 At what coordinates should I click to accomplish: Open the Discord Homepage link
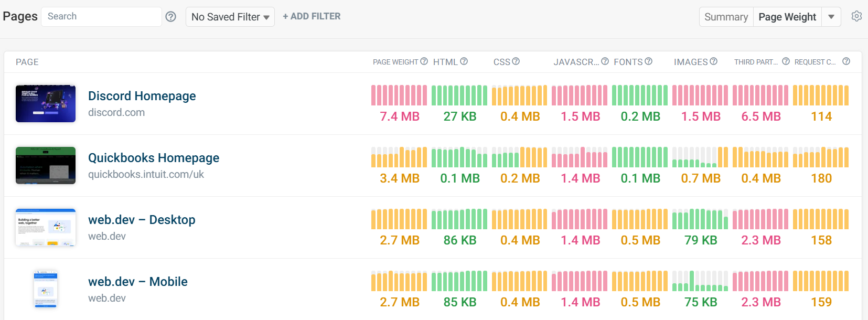tap(142, 96)
